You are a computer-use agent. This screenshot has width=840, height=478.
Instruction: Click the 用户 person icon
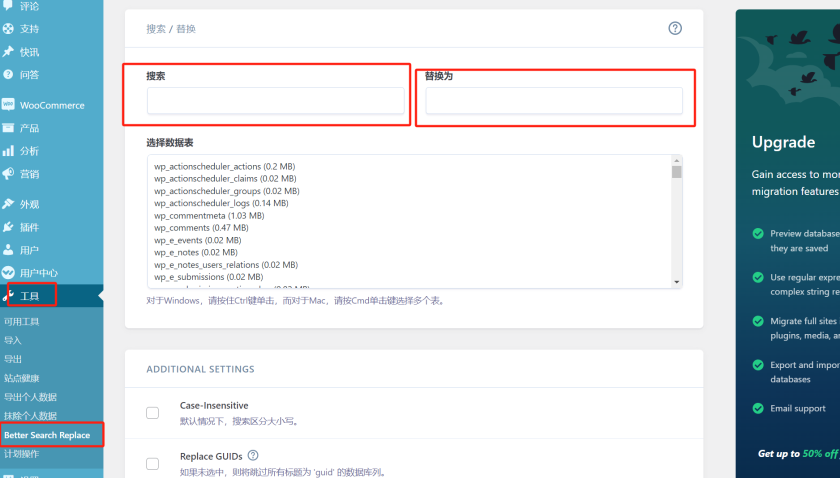(x=8, y=250)
